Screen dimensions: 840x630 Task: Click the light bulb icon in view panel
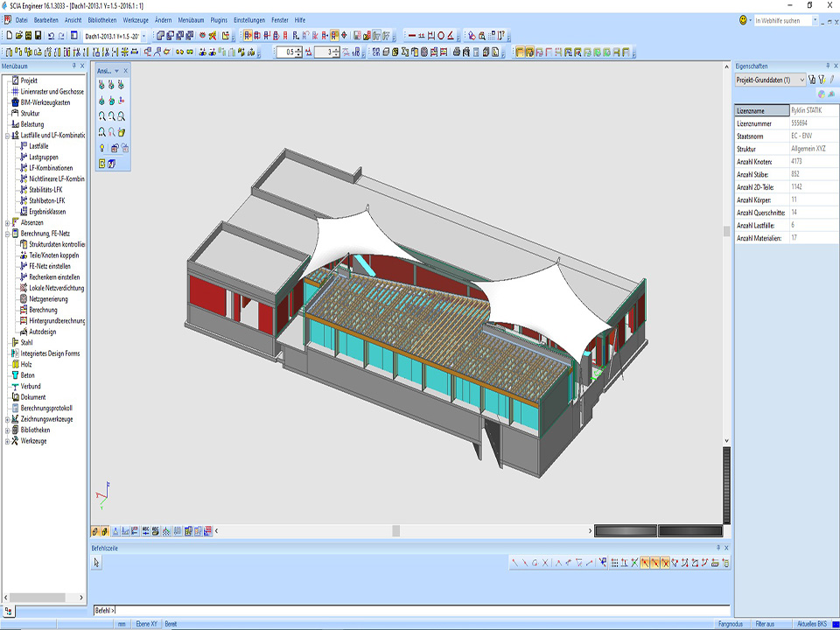(102, 148)
